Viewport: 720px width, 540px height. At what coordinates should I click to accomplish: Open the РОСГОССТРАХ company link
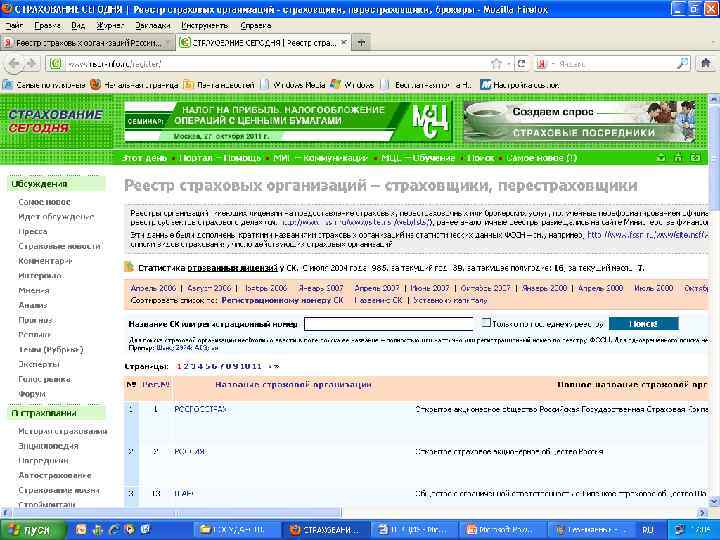point(200,409)
